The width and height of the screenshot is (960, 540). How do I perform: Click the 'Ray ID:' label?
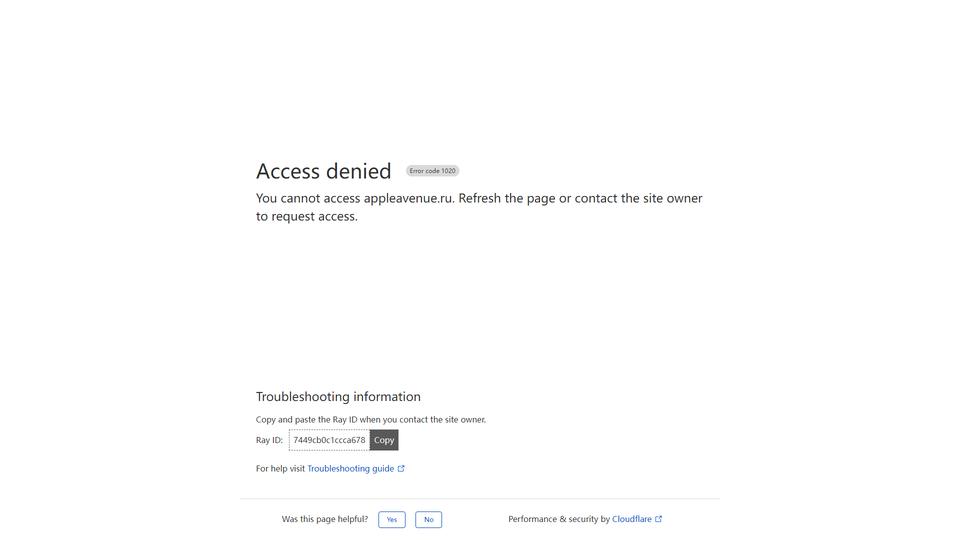[x=269, y=440]
